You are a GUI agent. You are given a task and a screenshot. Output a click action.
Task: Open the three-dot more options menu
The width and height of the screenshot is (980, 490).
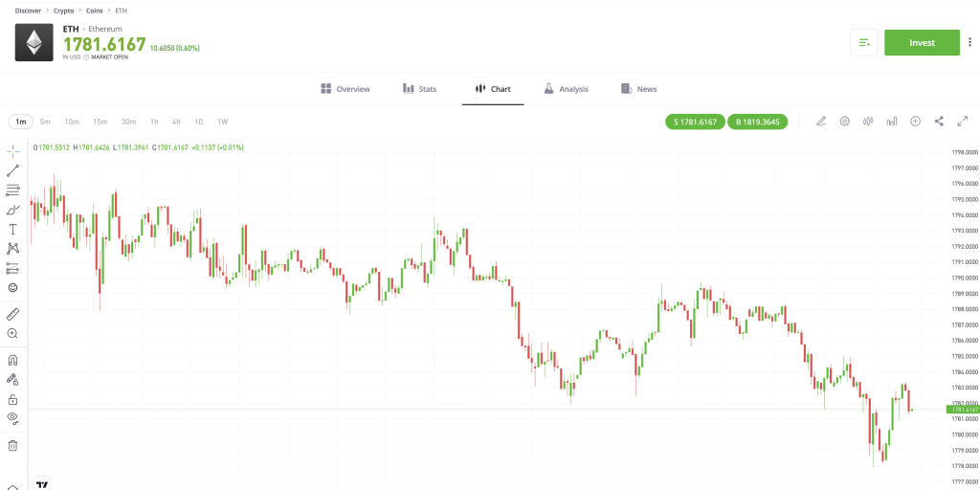pyautogui.click(x=970, y=42)
